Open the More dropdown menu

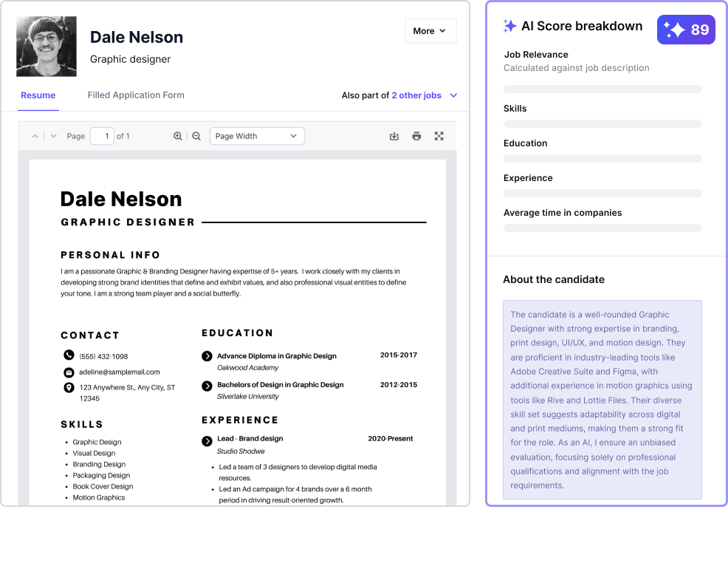click(x=430, y=31)
